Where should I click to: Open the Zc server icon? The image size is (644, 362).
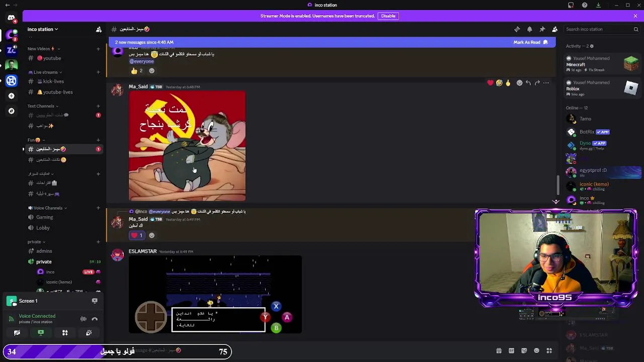pyautogui.click(x=11, y=50)
